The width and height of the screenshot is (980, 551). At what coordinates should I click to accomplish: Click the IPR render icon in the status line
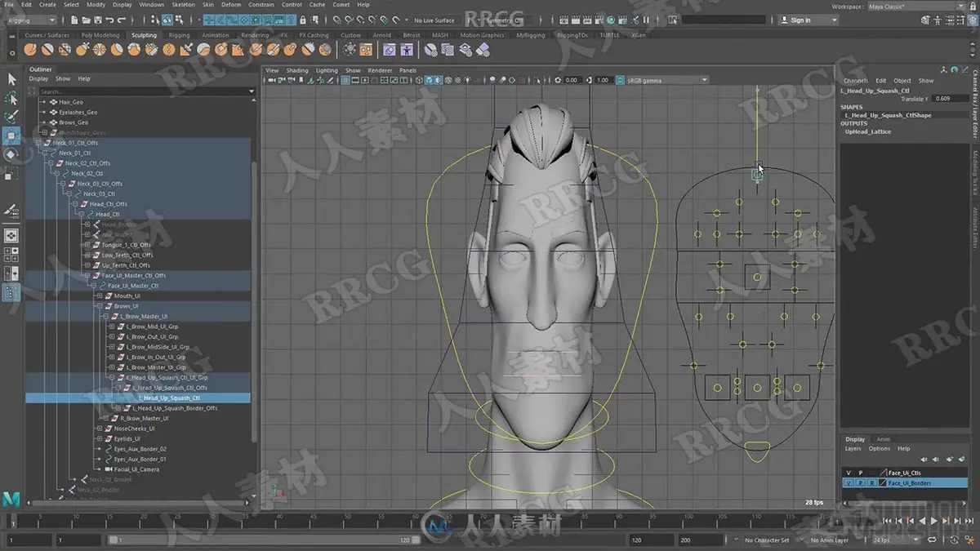(586, 20)
